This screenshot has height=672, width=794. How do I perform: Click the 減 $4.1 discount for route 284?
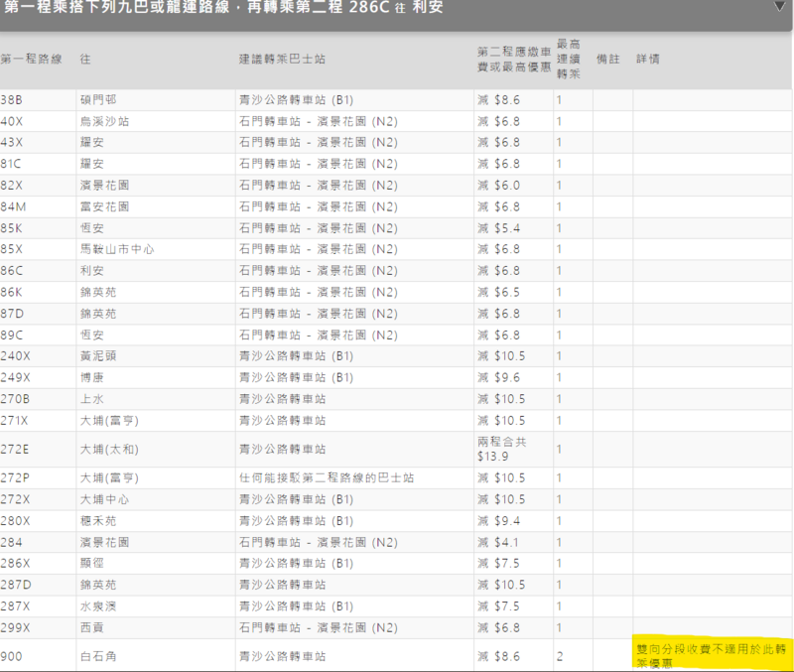click(499, 542)
